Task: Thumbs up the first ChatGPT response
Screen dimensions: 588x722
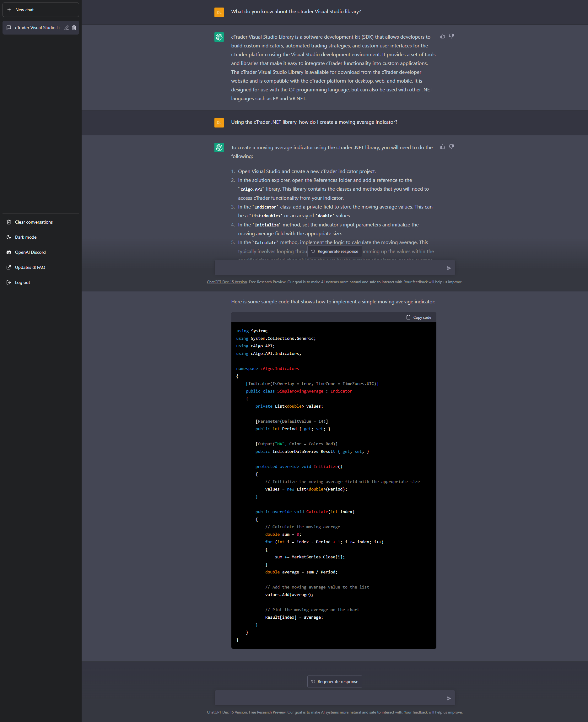Action: [x=442, y=36]
